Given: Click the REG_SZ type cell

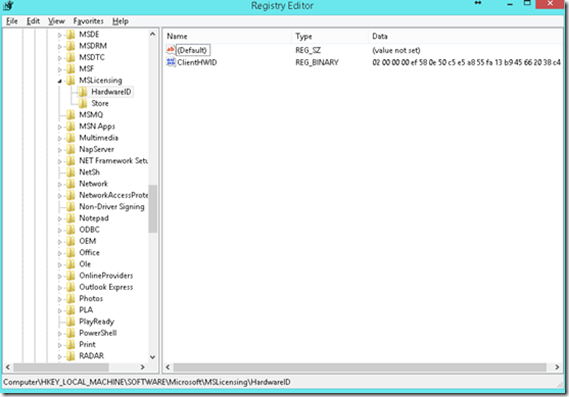Looking at the screenshot, I should pyautogui.click(x=308, y=50).
